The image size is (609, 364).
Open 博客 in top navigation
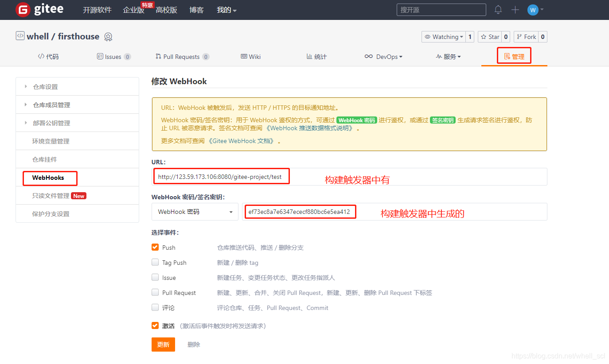click(196, 10)
